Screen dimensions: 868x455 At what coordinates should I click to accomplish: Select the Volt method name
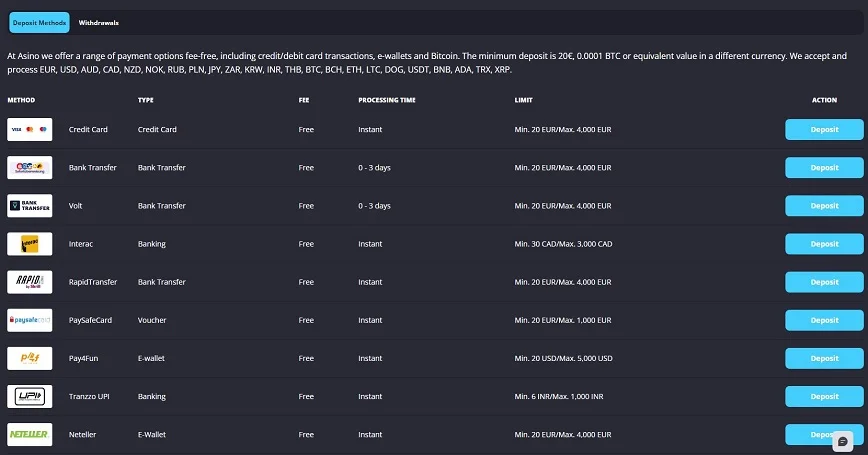(75, 206)
